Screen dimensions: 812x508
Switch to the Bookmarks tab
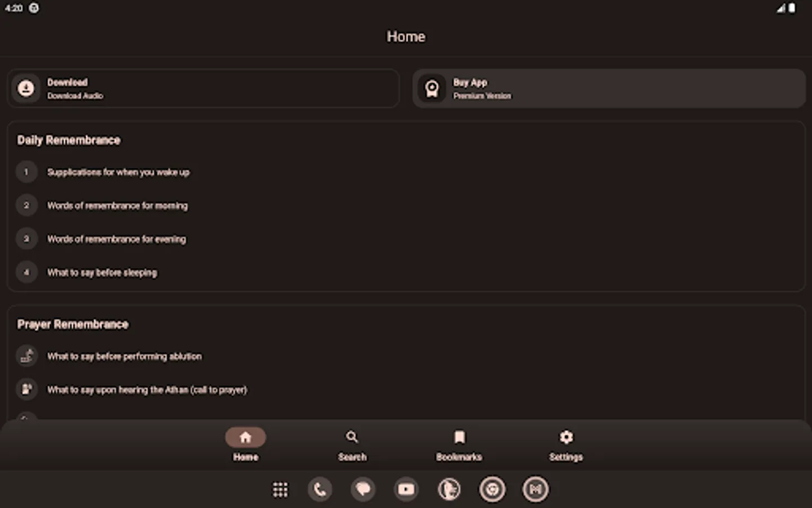460,445
